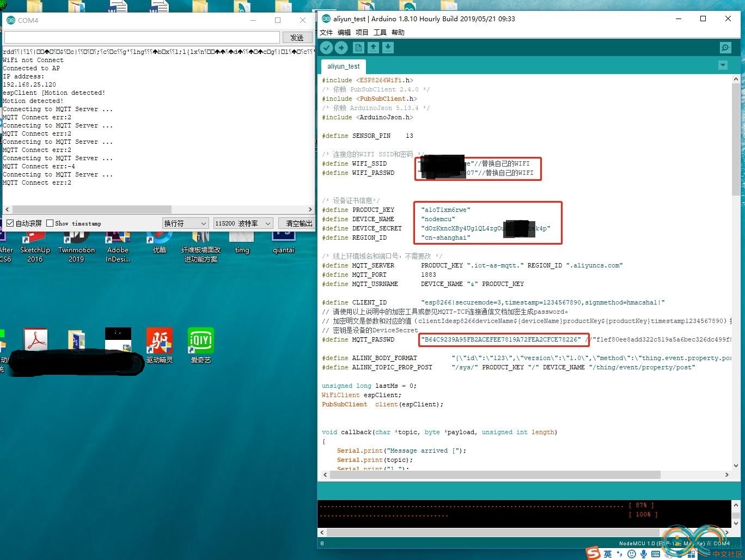Open the 文件 menu
This screenshot has width=745, height=560.
point(326,33)
